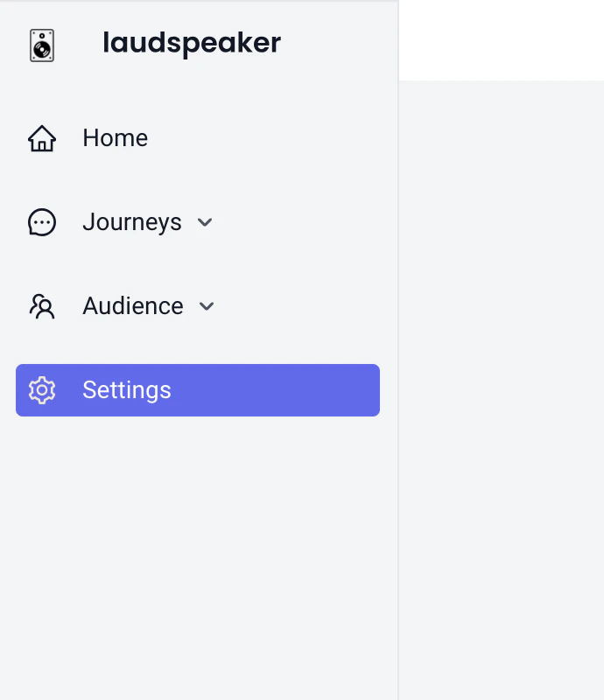Image resolution: width=604 pixels, height=700 pixels.
Task: Select the Home house icon
Action: 41,137
